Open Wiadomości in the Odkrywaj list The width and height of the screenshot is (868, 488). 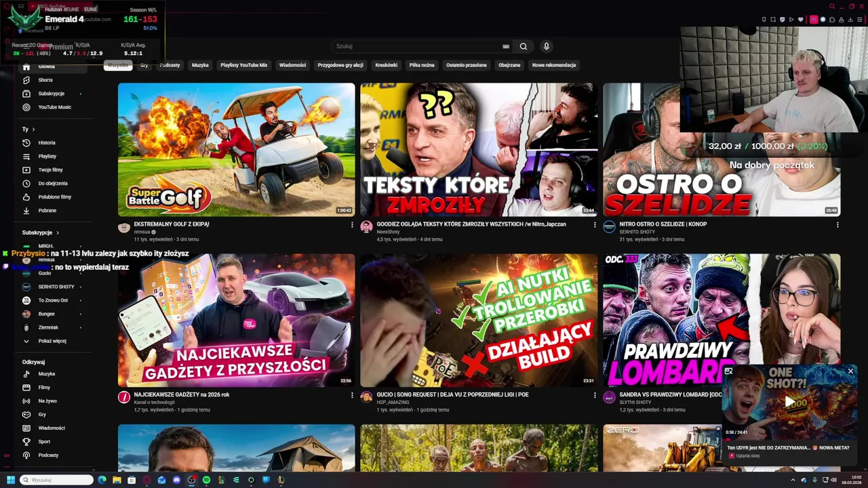coord(52,428)
